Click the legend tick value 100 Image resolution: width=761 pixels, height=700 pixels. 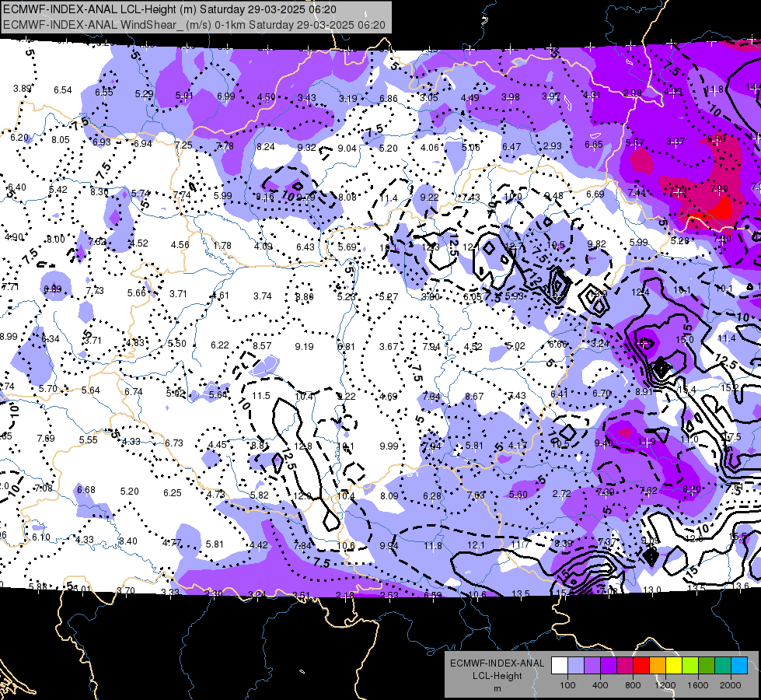(567, 685)
